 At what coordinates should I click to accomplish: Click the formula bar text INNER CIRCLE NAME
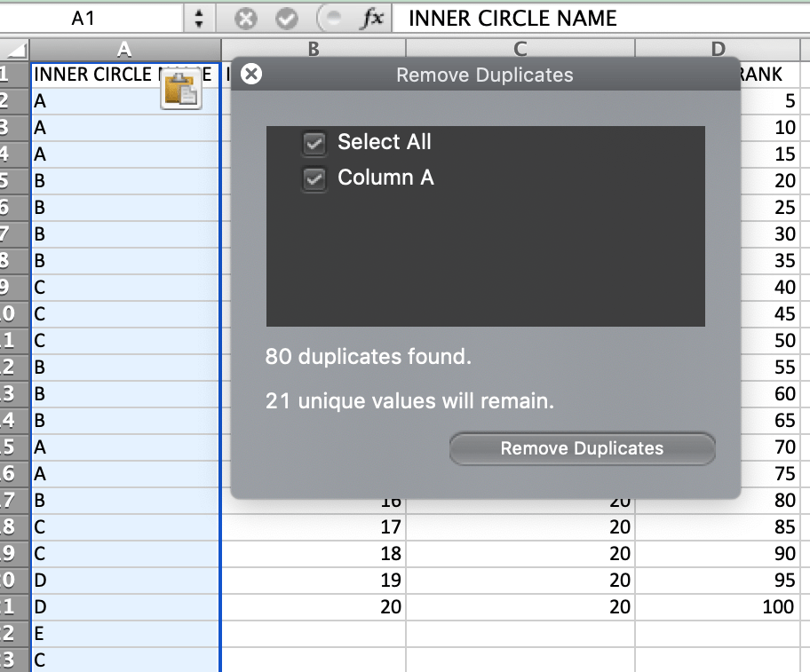512,19
